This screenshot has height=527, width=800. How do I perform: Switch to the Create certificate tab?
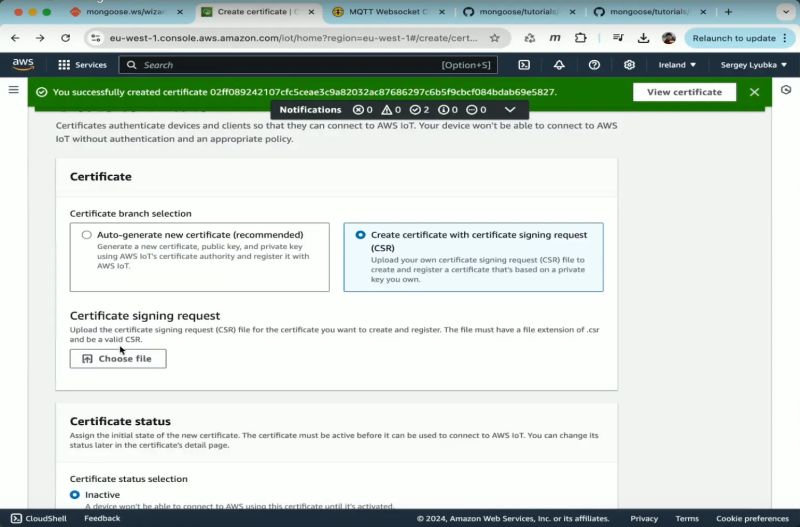[258, 12]
